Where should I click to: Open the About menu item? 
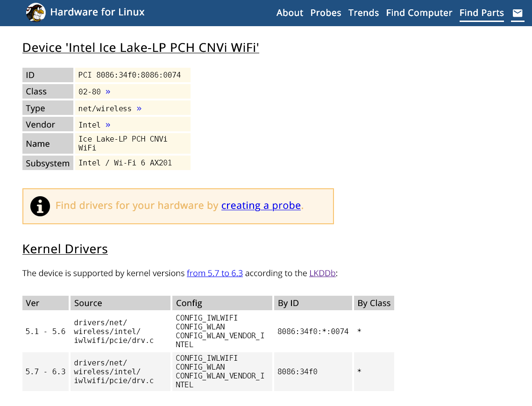tap(290, 13)
